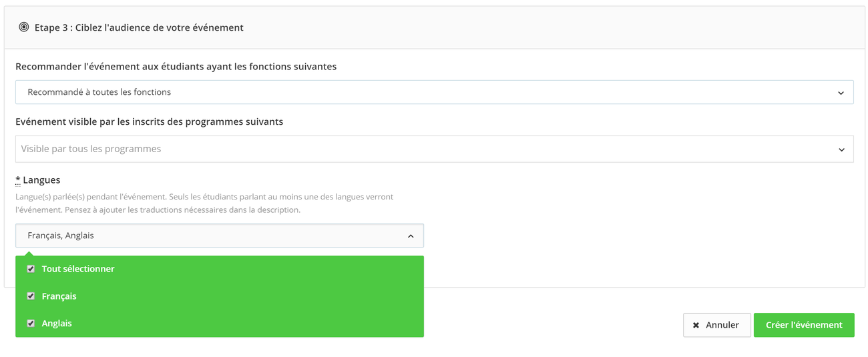Choose the Français option text in the list
Image resolution: width=868 pixels, height=357 pixels.
point(59,296)
